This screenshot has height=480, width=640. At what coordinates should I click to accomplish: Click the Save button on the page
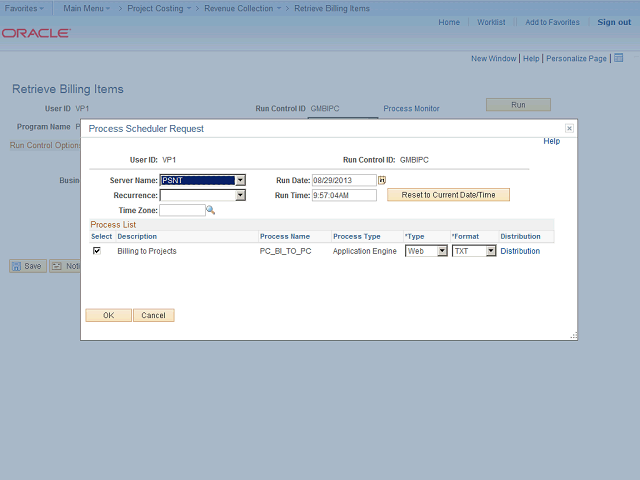tap(28, 266)
